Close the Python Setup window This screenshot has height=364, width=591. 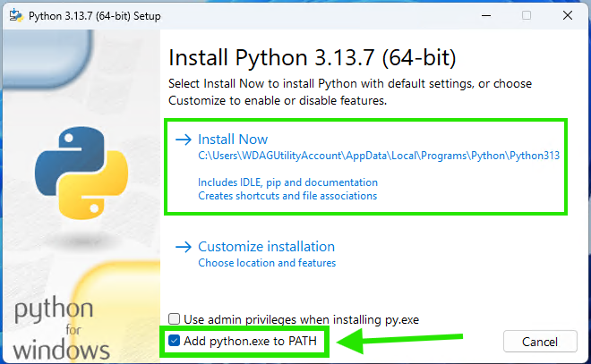[567, 15]
